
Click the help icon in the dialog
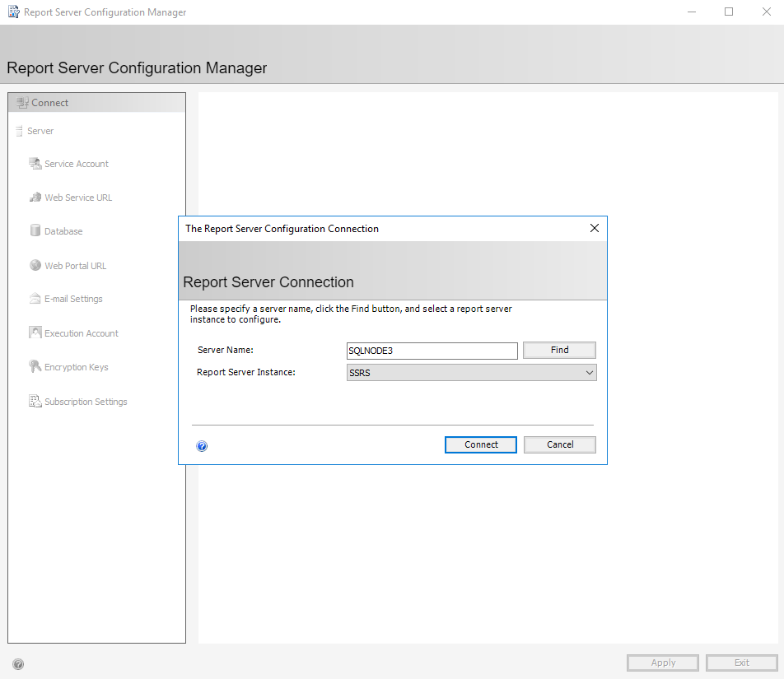tap(202, 445)
